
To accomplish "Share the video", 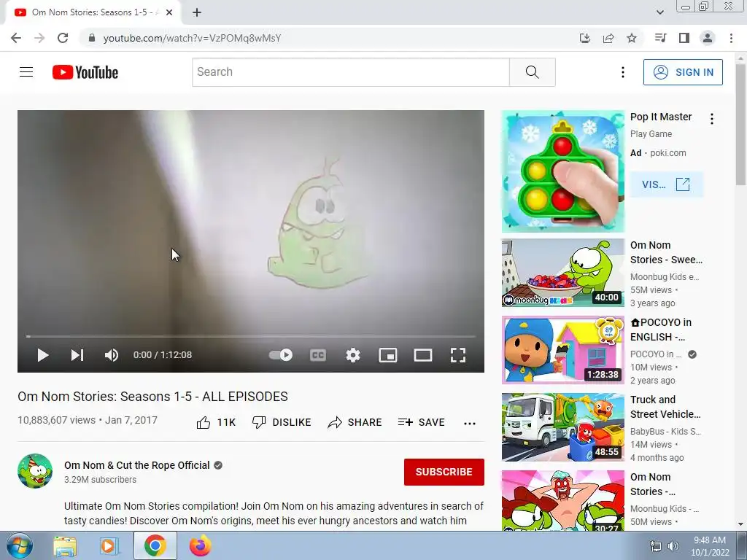I will (x=355, y=422).
